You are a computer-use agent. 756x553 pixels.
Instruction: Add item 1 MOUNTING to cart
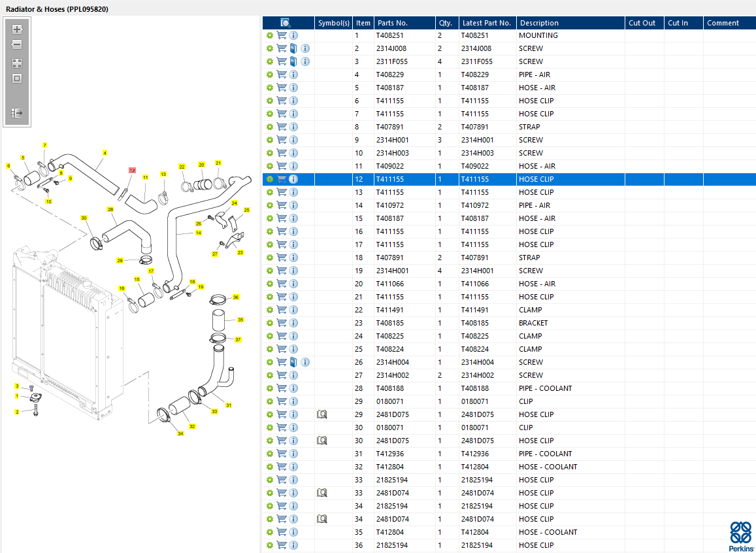(x=282, y=35)
